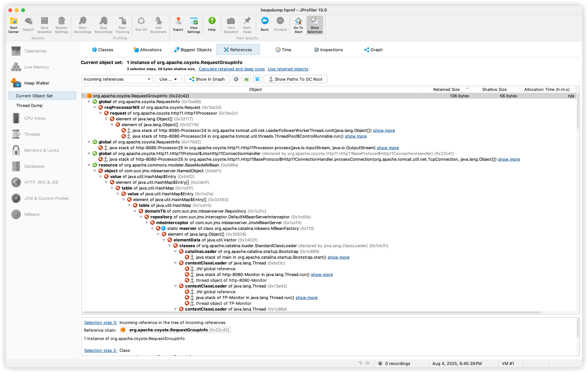Open the CPU Views section

[x=35, y=118]
